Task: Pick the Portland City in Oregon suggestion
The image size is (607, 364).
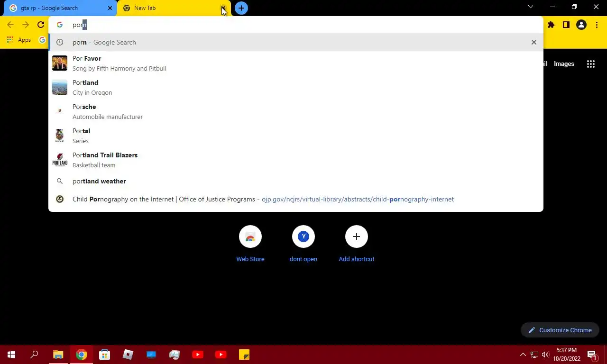Action: (x=296, y=87)
